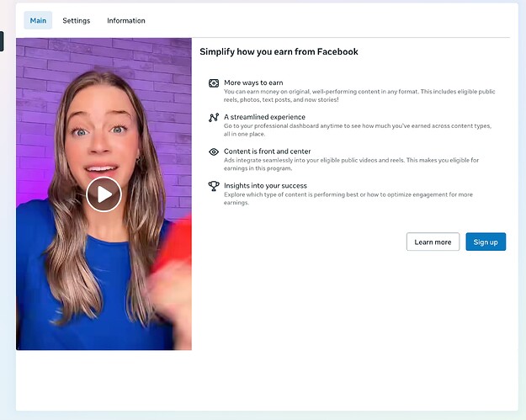Click the 'Simplify how you earn from Facebook' title
The height and width of the screenshot is (420, 526).
[279, 52]
